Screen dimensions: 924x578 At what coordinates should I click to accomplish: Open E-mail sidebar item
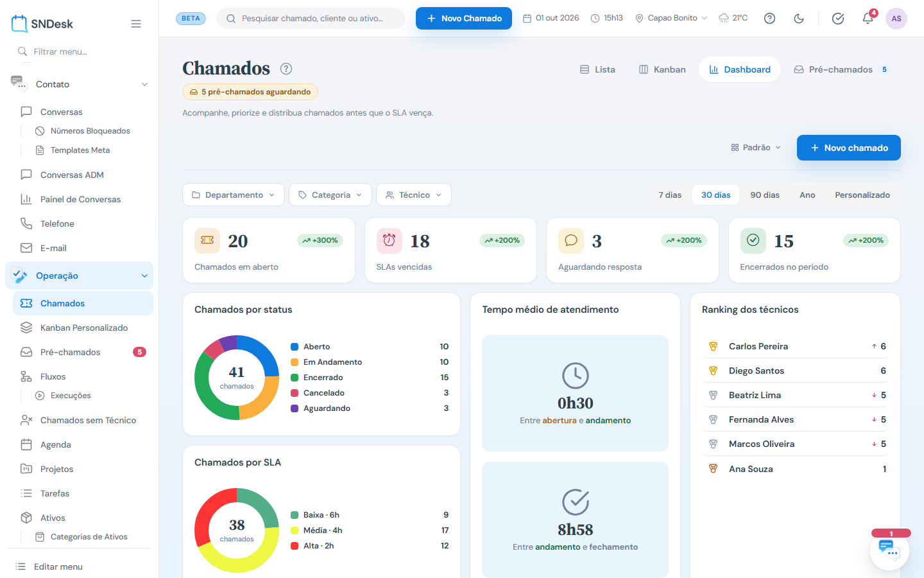pyautogui.click(x=83, y=248)
